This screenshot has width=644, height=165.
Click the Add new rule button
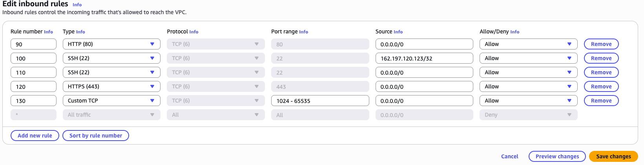pyautogui.click(x=35, y=136)
